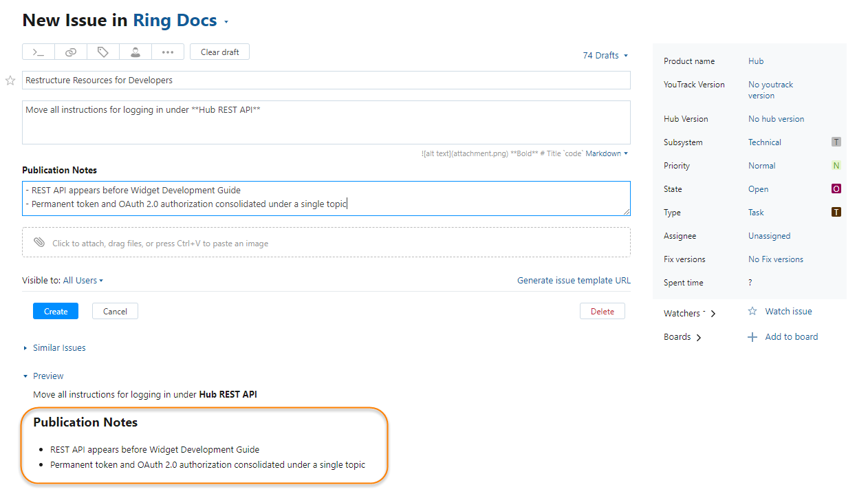Screen dimensions: 868x496
Task: Open the more actions ellipsis menu
Action: (168, 52)
